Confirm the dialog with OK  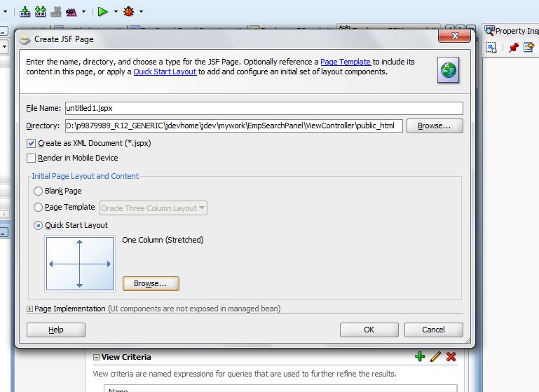tap(369, 330)
